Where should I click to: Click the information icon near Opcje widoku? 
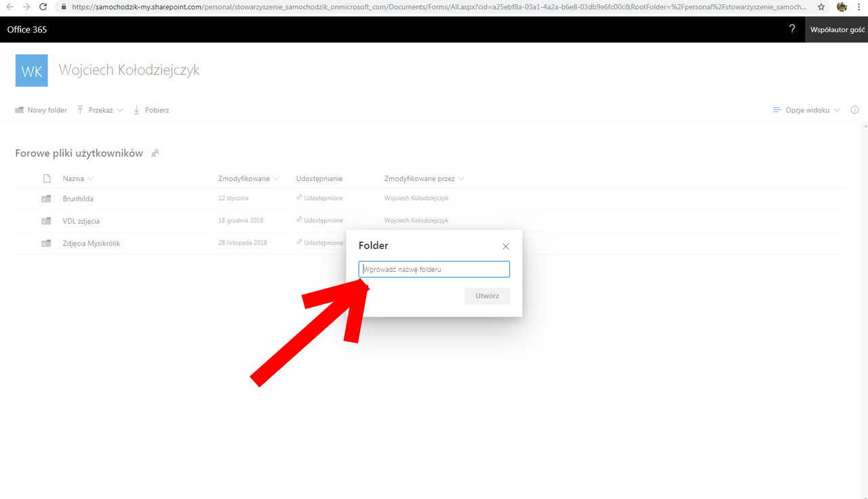[x=854, y=109]
